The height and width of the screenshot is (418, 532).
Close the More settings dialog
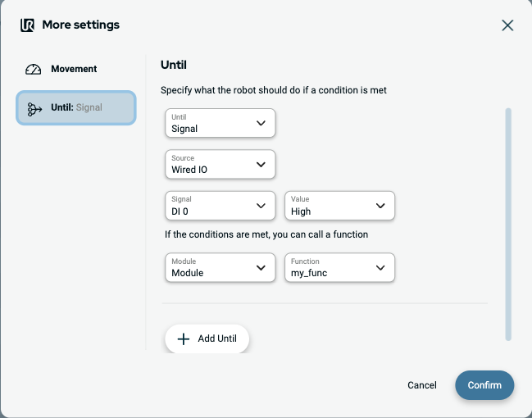coord(507,25)
